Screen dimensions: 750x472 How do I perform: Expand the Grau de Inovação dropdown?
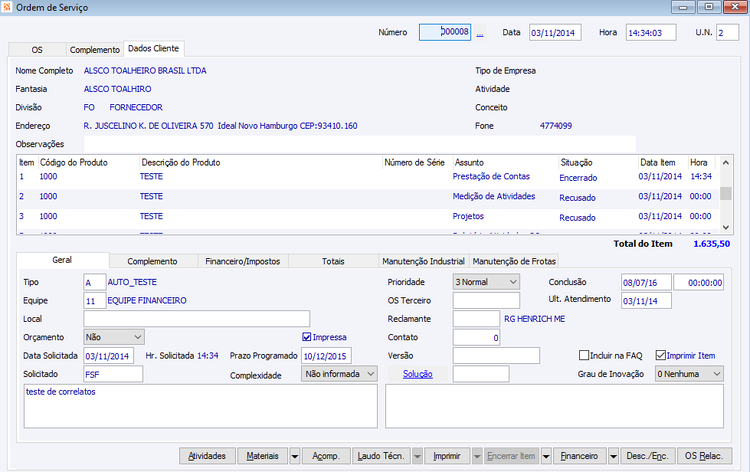(689, 374)
